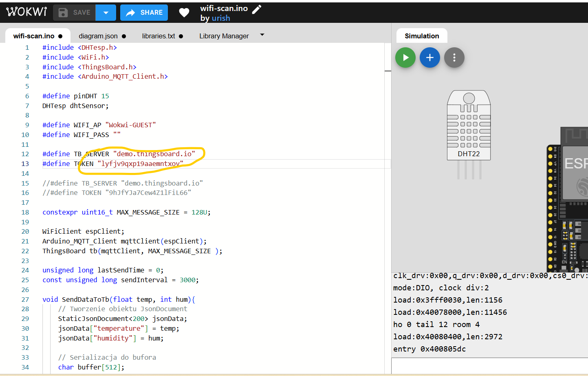Like the project with the heart icon
Viewport: 588px width, 376px height.
click(x=184, y=13)
